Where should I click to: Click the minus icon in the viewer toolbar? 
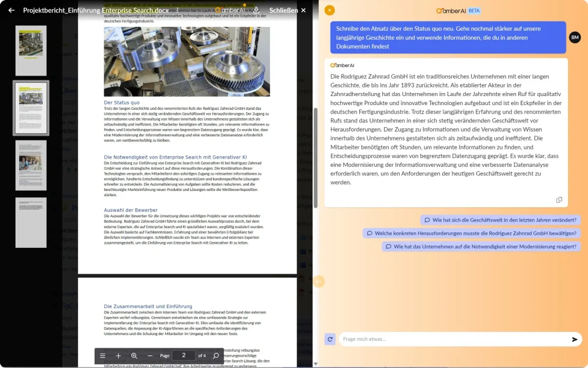[150, 355]
